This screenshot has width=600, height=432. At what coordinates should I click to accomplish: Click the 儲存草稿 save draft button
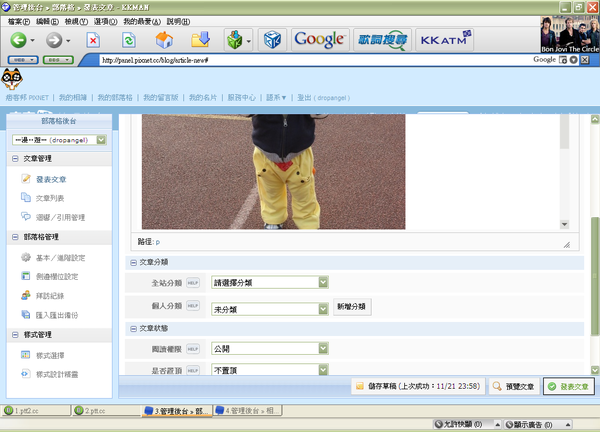(418, 386)
